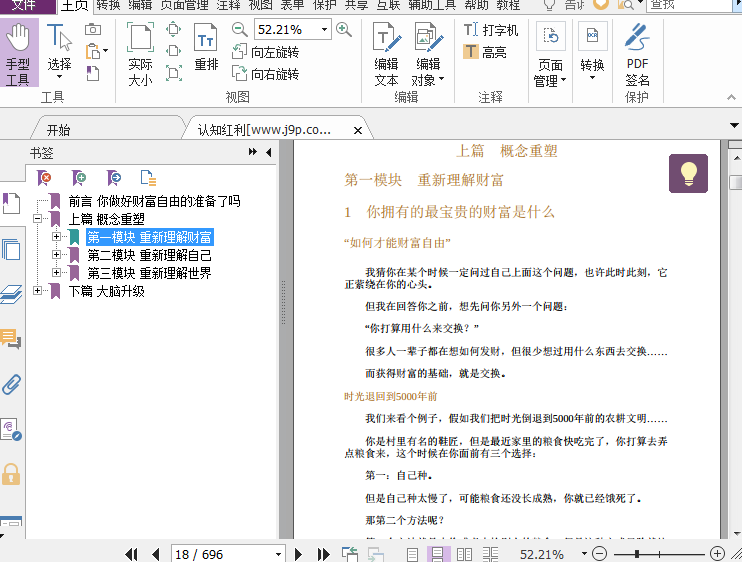Toggle the Highlight (高亮) tool

click(x=485, y=52)
